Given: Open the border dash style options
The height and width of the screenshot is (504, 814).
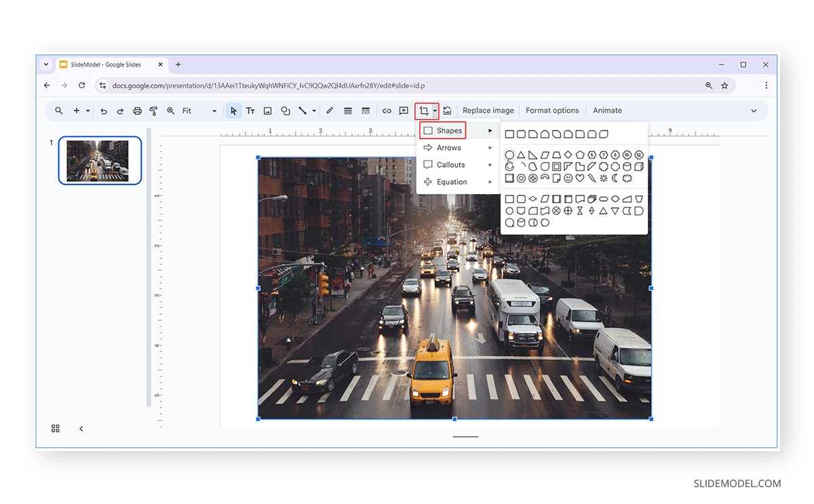Looking at the screenshot, I should click(x=366, y=111).
